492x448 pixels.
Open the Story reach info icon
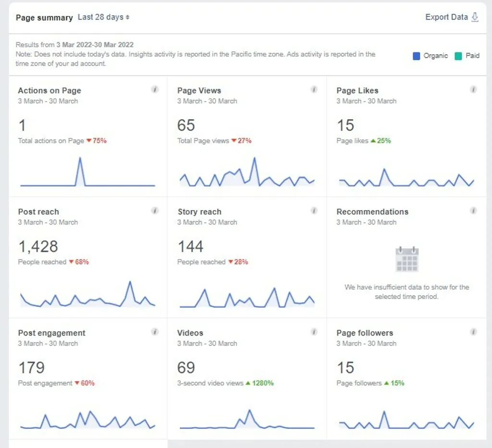point(314,211)
